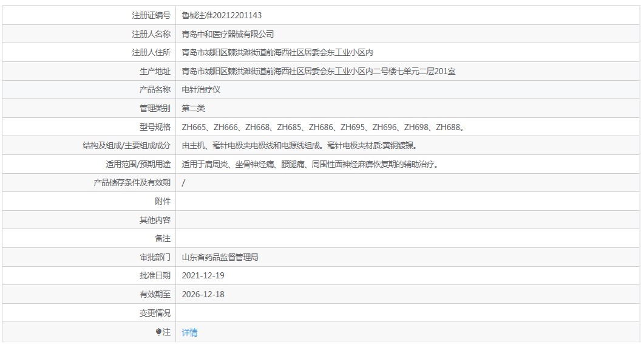Image resolution: width=644 pixels, height=344 pixels.
Task: Click management category value 第二类
Action: 193,108
